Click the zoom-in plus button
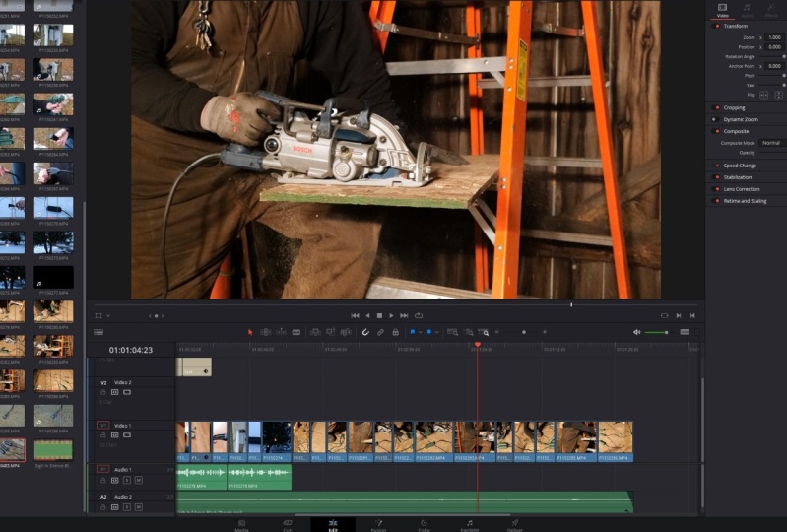 [545, 332]
